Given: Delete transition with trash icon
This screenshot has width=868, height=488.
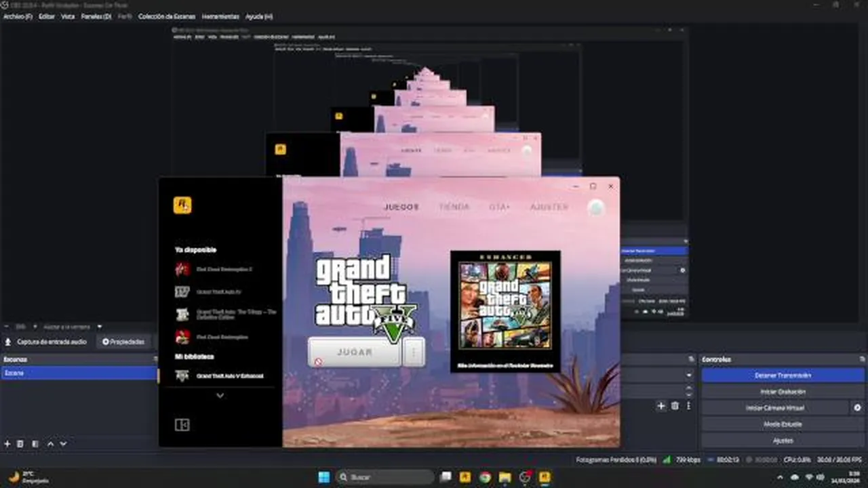Looking at the screenshot, I should click(x=675, y=406).
